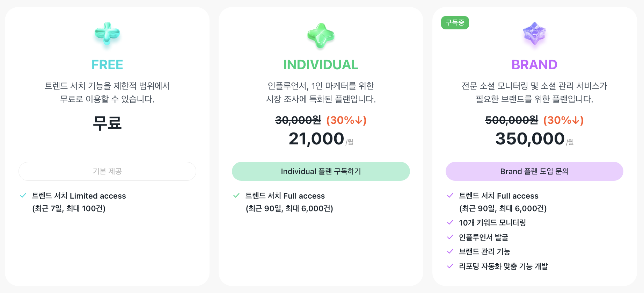Click checkmark next to 브랜드 관리 기능
The height and width of the screenshot is (293, 644).
click(x=450, y=251)
